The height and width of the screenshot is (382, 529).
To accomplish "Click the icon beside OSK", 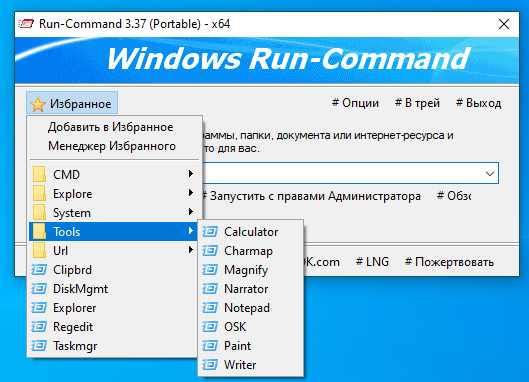I will tap(210, 327).
